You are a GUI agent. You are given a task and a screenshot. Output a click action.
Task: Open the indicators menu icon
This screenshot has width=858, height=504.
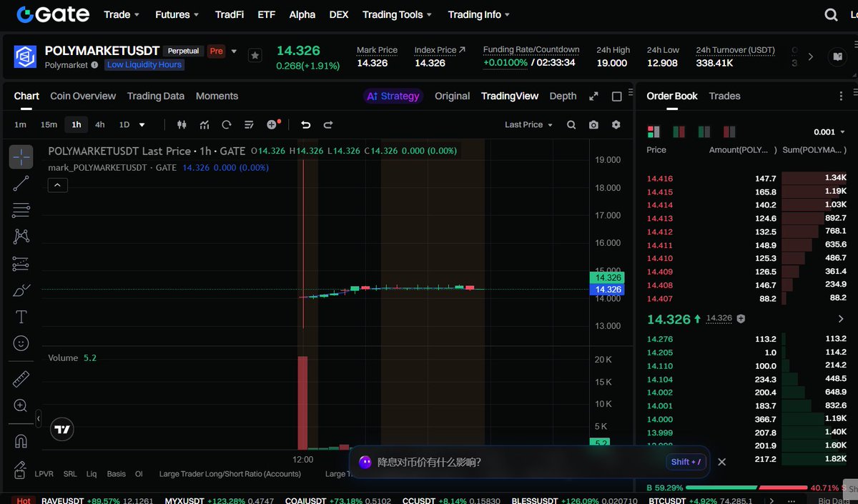point(204,124)
